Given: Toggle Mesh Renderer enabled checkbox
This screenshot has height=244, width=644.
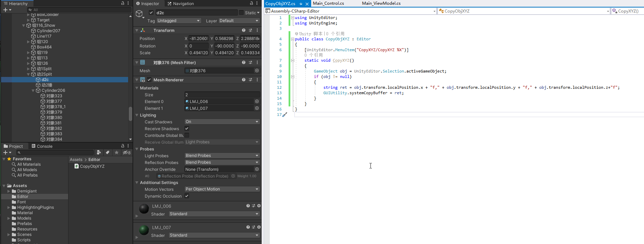Looking at the screenshot, I should coord(149,80).
